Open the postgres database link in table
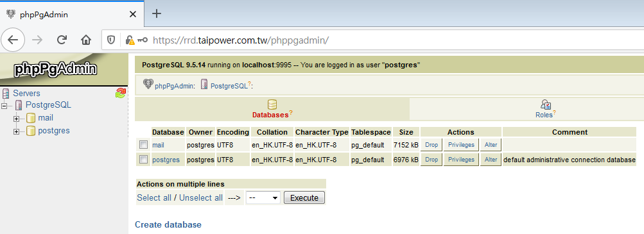The height and width of the screenshot is (234, 644). (166, 160)
